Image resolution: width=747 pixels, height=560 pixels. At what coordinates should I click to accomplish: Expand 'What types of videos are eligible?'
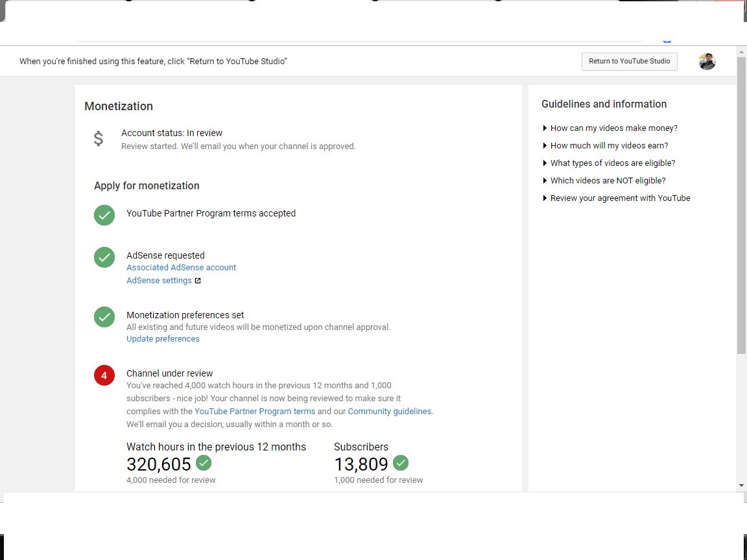click(x=609, y=163)
